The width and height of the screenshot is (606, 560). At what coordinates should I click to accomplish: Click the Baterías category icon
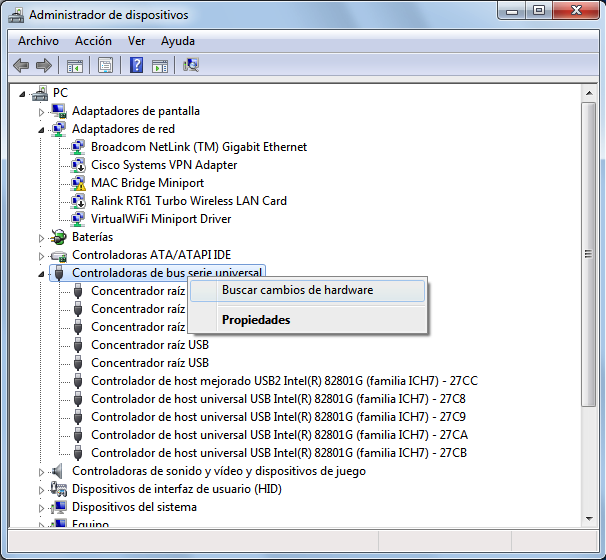pos(60,237)
